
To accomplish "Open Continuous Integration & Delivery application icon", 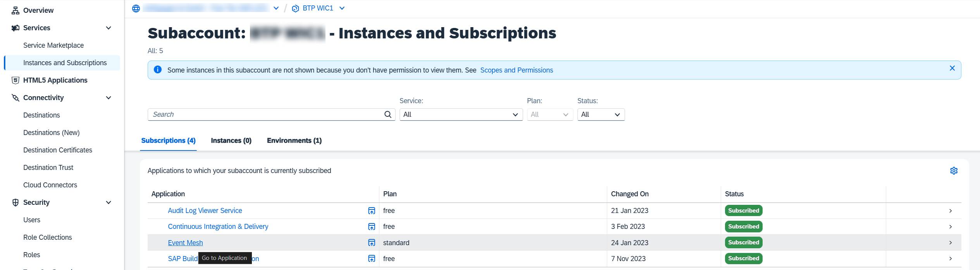I will [x=371, y=227].
